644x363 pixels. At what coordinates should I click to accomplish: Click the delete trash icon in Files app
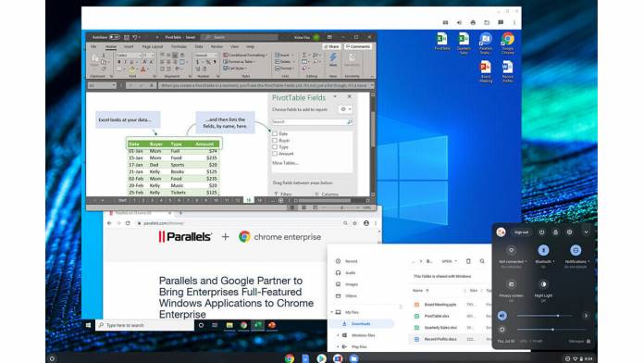(468, 261)
